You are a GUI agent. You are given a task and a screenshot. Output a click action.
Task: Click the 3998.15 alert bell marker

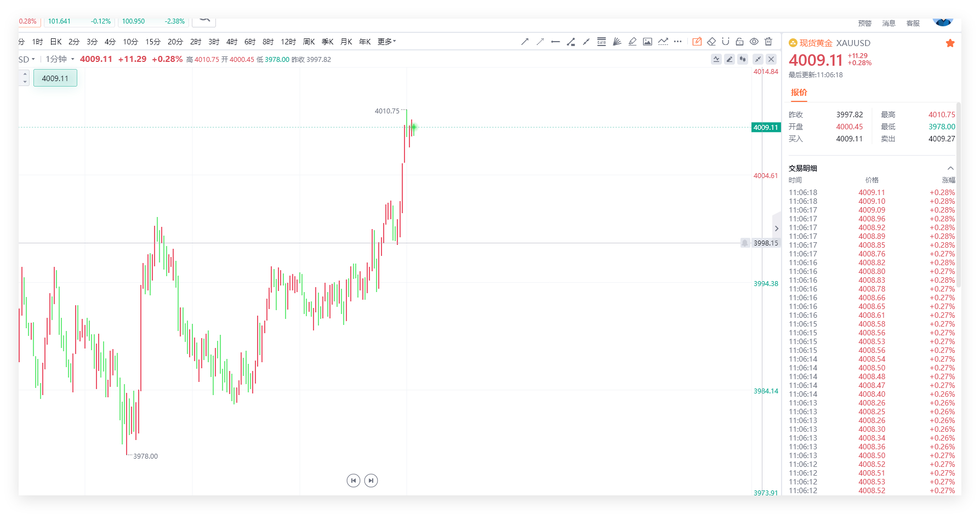(x=745, y=243)
